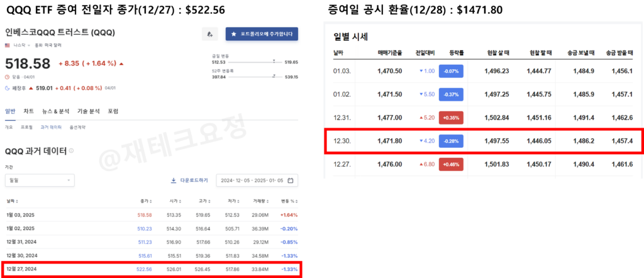This screenshot has height=278, width=644.
Task: Click the clock icon beside 닫음 04/01
Action: [7, 77]
